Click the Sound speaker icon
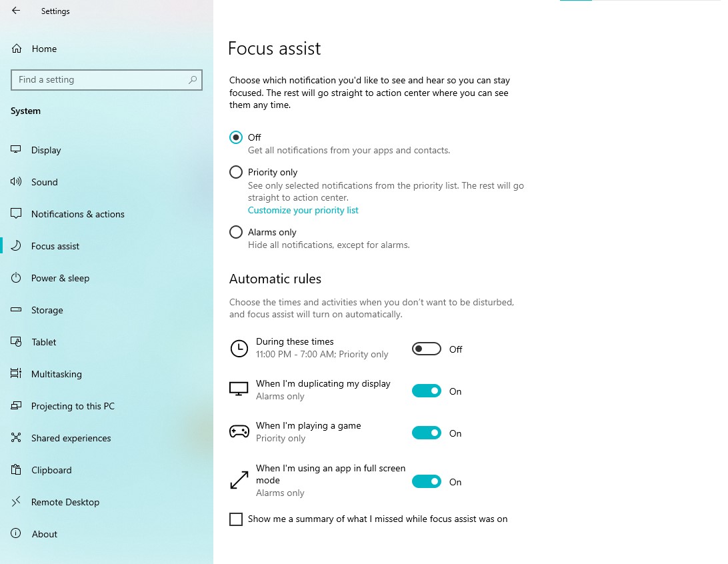The width and height of the screenshot is (728, 564). click(17, 182)
